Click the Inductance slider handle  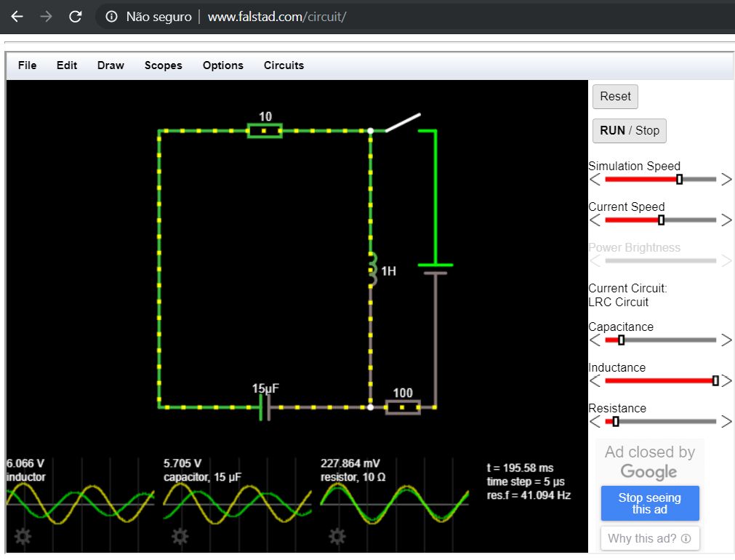(x=715, y=380)
